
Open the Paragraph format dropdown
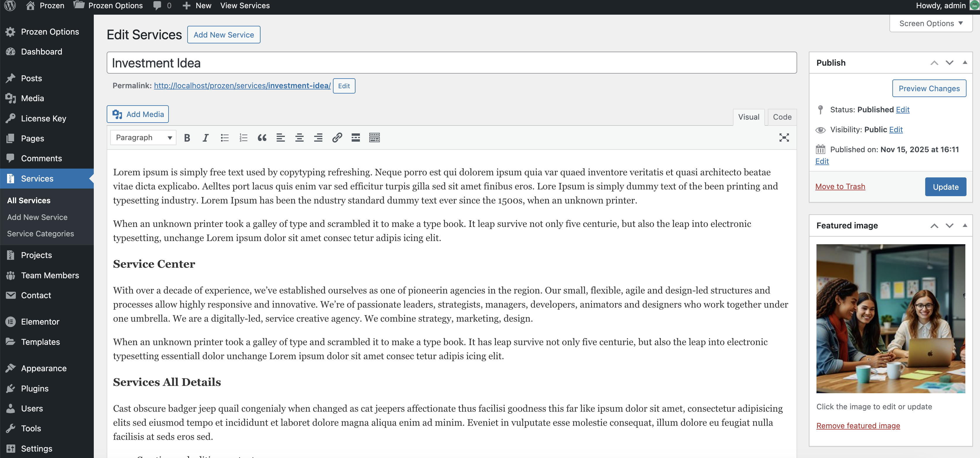click(143, 138)
